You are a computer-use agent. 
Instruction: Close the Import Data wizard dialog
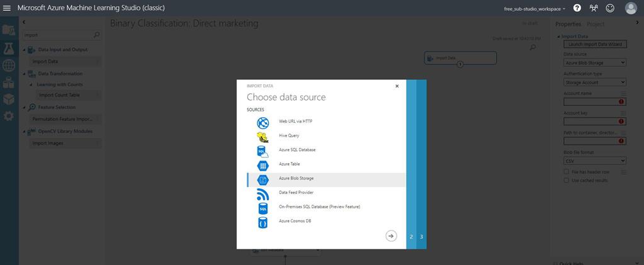coord(397,86)
